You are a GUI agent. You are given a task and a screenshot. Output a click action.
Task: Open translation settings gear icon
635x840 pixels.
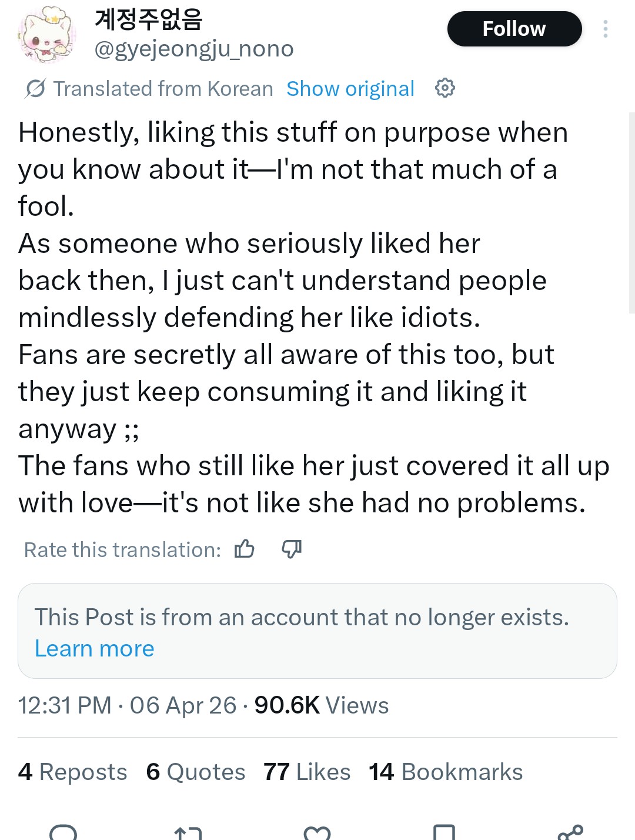point(444,88)
